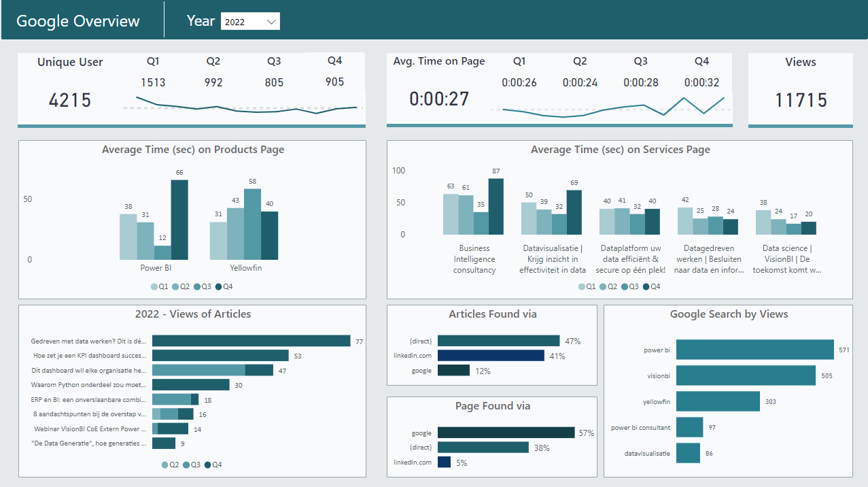The width and height of the screenshot is (868, 487).
Task: Click Q1 legend dot in Products chart
Action: click(x=154, y=287)
